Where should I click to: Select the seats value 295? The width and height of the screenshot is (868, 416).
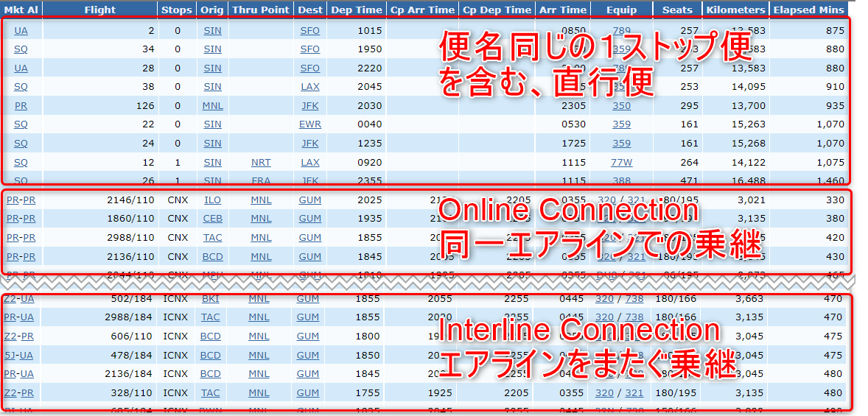(689, 106)
